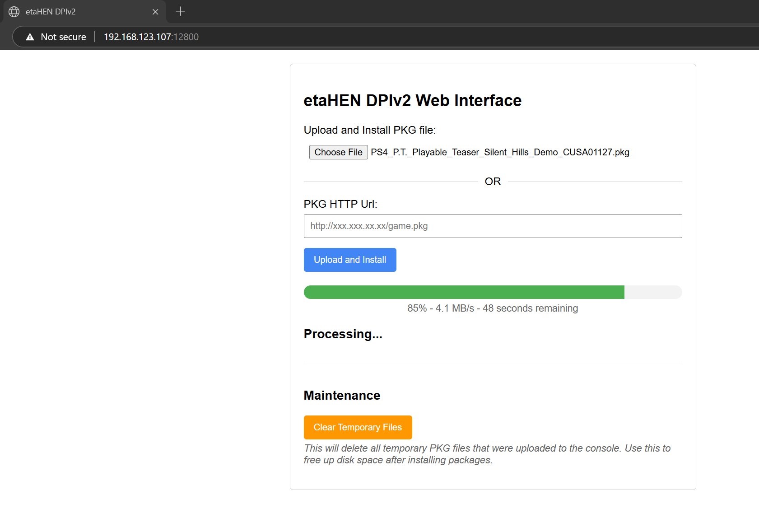The image size is (759, 532).
Task: Click the selected file name PS4_P.T._Playable_Teaser_Silent_Hills_Demo_CUSA01127.pkg
Action: pyautogui.click(x=500, y=152)
